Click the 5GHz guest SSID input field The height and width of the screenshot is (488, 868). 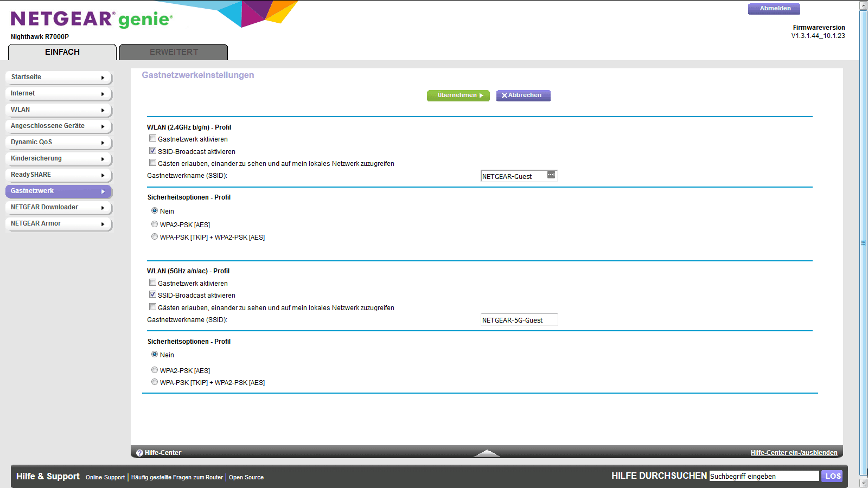click(x=519, y=320)
